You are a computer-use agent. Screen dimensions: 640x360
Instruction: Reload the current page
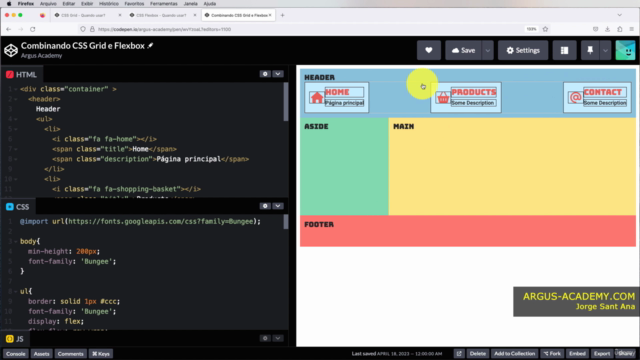(33, 29)
